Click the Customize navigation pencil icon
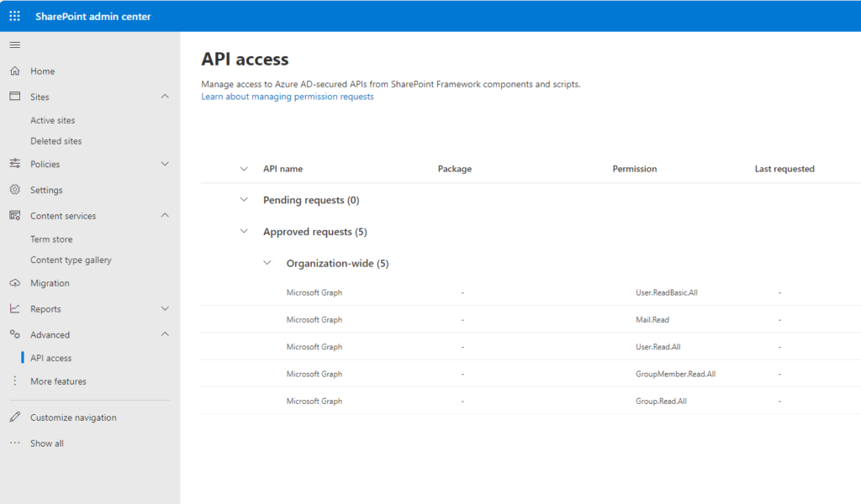The image size is (861, 504). (x=14, y=417)
